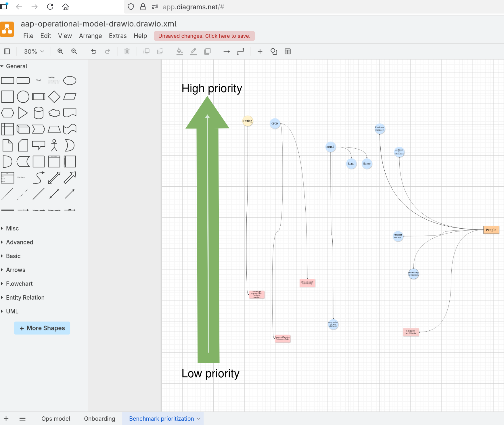
Task: Undo the last change
Action: pos(94,51)
